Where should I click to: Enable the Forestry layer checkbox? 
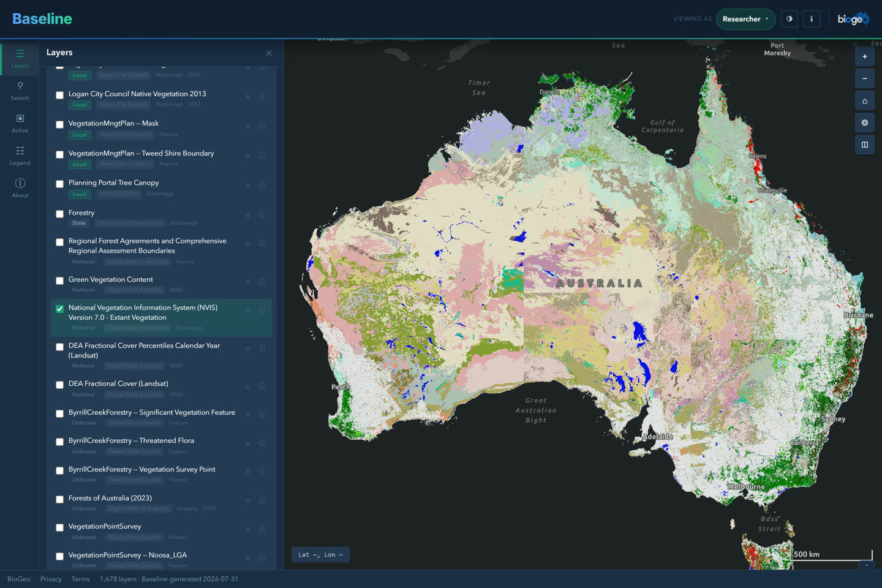[59, 214]
